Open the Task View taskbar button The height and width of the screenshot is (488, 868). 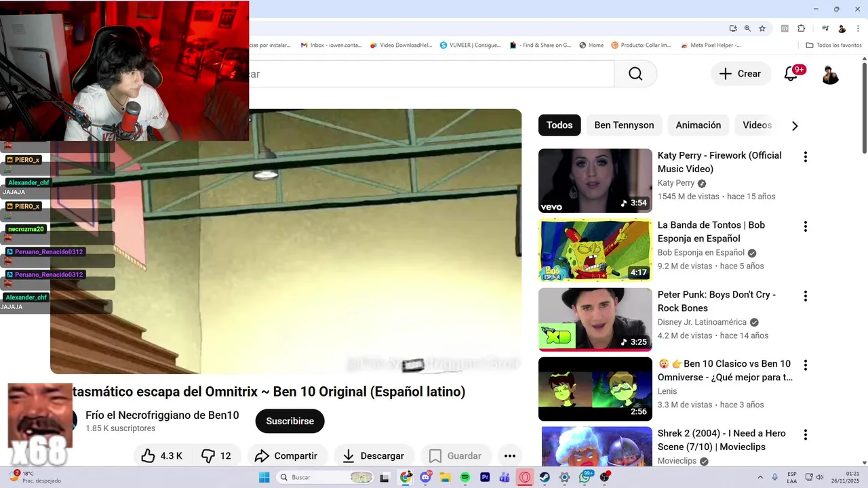pos(384,477)
